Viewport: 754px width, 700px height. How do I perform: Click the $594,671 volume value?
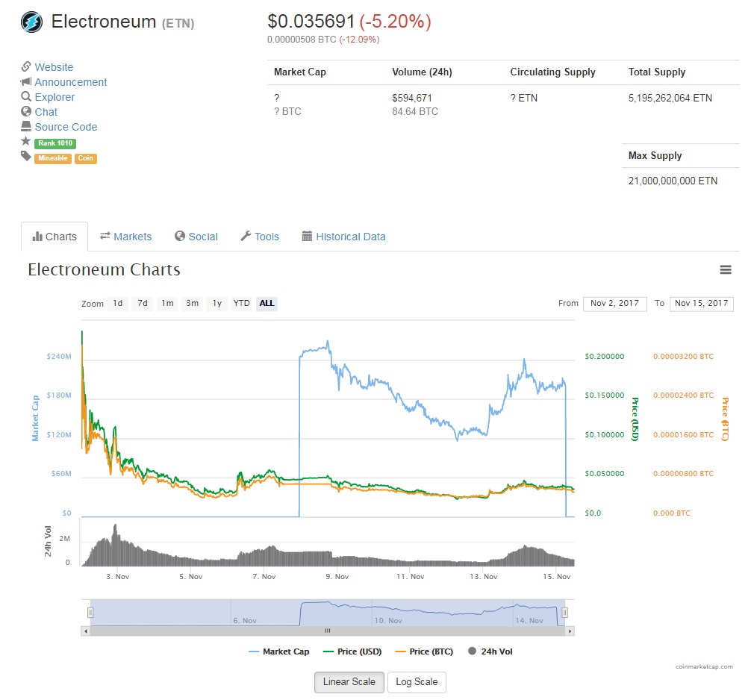pos(411,98)
